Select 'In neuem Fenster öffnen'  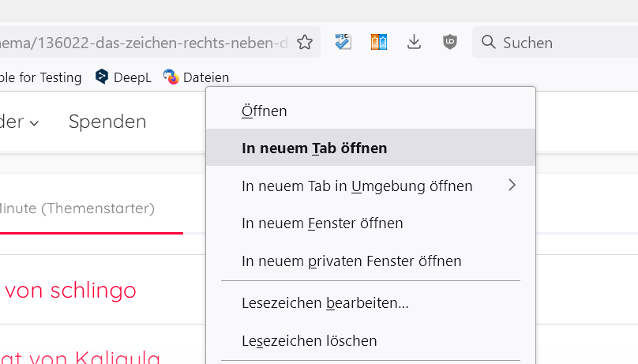coord(322,223)
